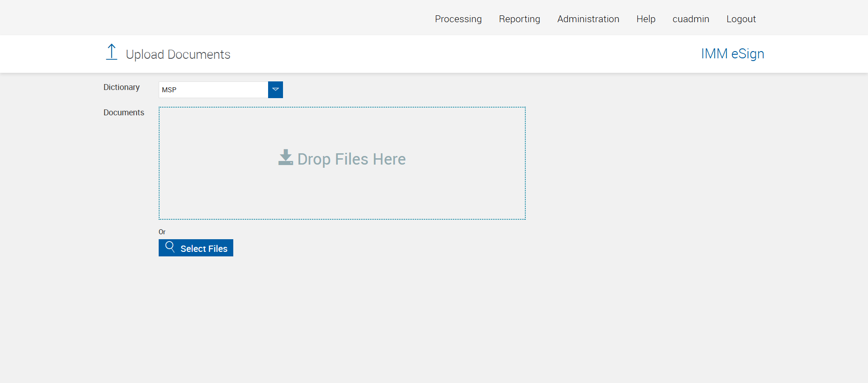Click the MSP dictionary field
Viewport: 868px width, 383px height.
(213, 90)
